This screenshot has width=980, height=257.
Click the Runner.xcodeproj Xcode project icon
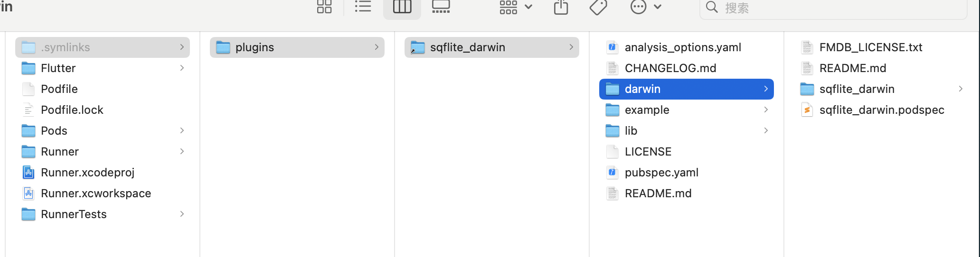28,173
